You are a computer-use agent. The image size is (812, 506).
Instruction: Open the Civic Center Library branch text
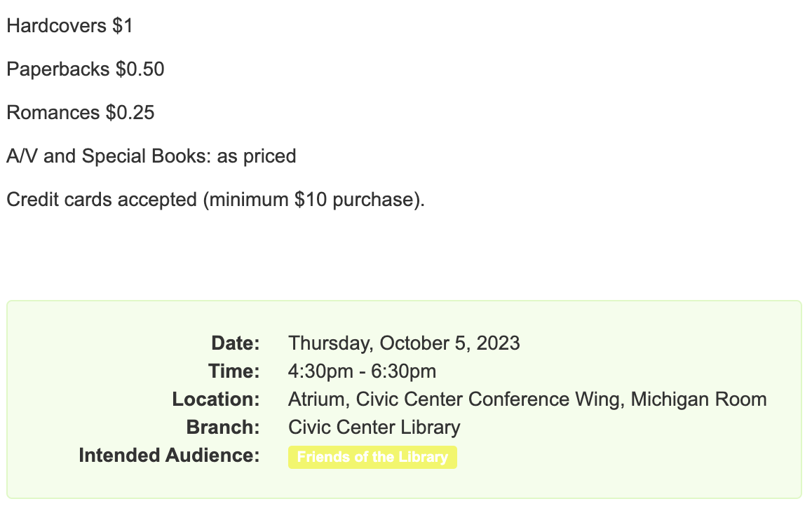pos(374,428)
